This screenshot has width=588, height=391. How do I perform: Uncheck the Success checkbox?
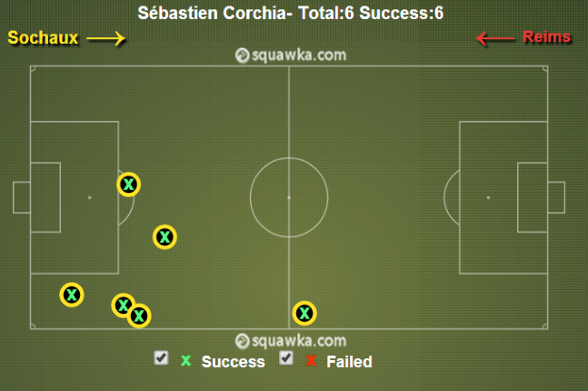point(161,358)
